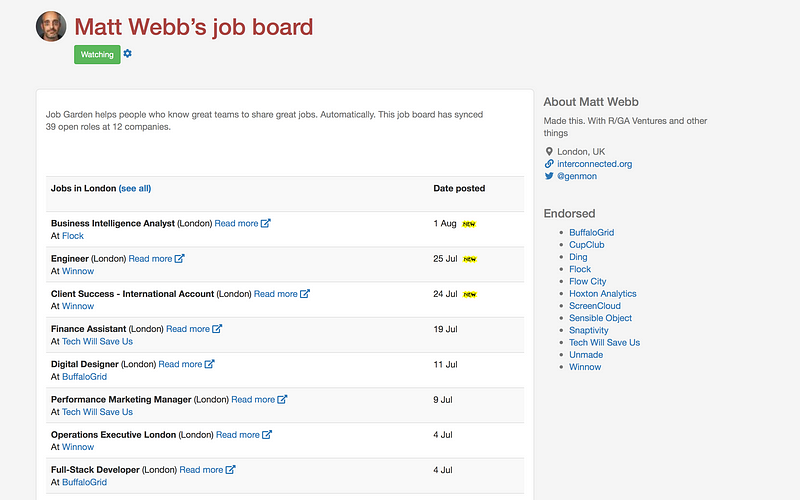Open Hoxton Analytics in Endorsed list
Screen dimensions: 800x500
[x=603, y=293]
